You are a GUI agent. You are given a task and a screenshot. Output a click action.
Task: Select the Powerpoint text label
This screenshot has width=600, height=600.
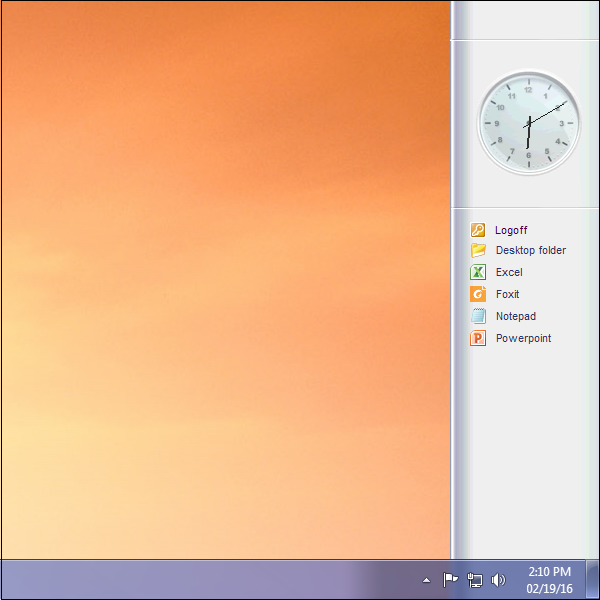tap(523, 338)
